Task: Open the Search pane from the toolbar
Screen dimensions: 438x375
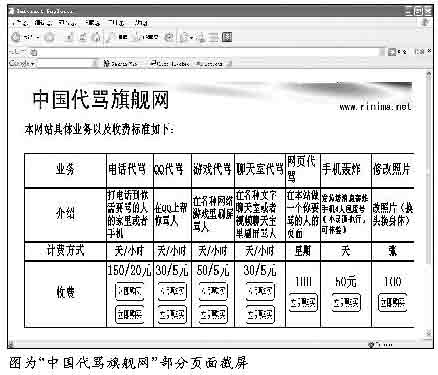Action: pyautogui.click(x=116, y=37)
